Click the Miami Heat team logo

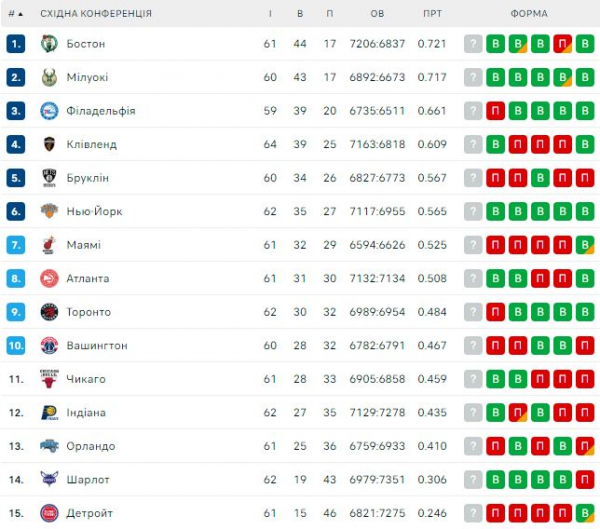click(x=49, y=245)
